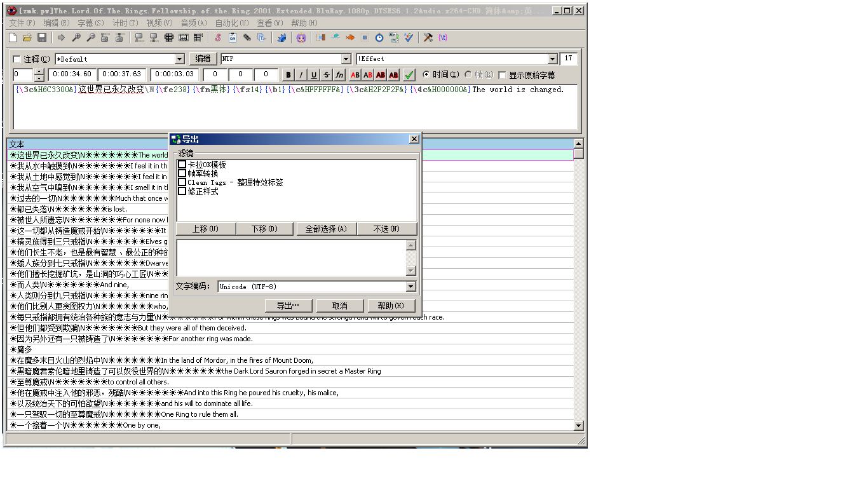Image resolution: width=868 pixels, height=488 pixels.
Task: Click the 下移 button in export dialog
Action: point(265,229)
